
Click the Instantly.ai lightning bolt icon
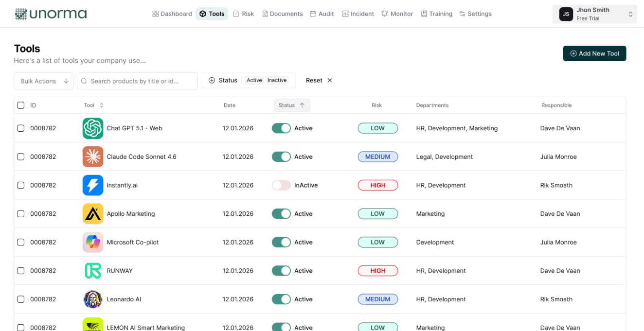pyautogui.click(x=92, y=185)
